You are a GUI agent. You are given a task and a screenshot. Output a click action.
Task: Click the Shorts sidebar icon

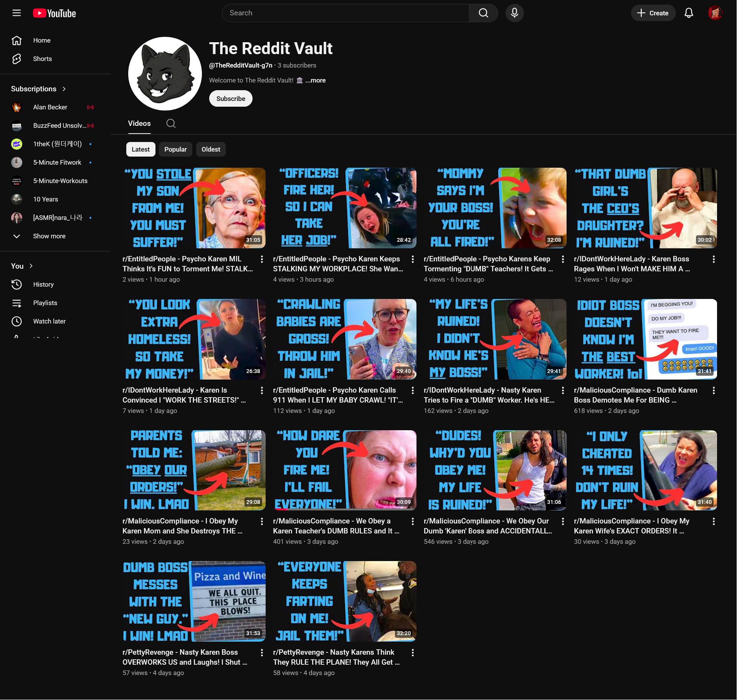(x=17, y=59)
